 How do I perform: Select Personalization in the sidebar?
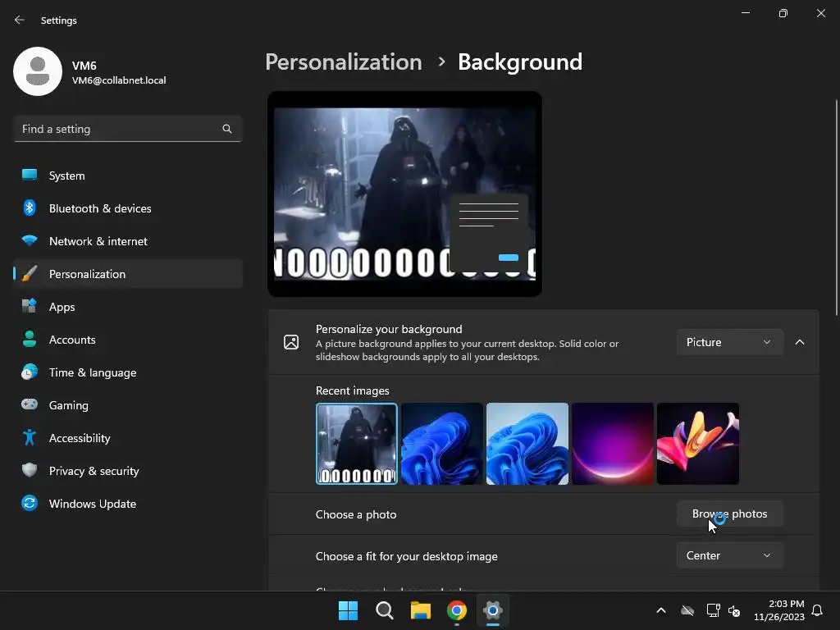click(x=128, y=274)
